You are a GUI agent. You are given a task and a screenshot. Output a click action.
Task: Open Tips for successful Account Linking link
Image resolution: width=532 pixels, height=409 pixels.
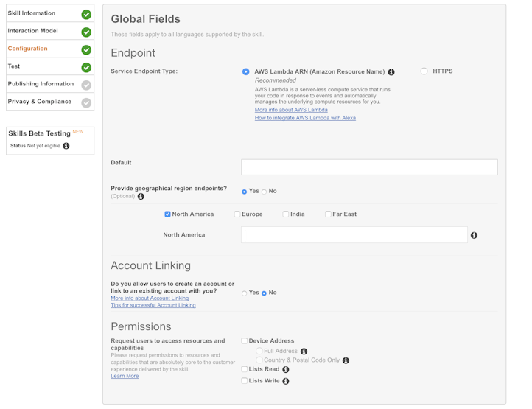pyautogui.click(x=153, y=305)
